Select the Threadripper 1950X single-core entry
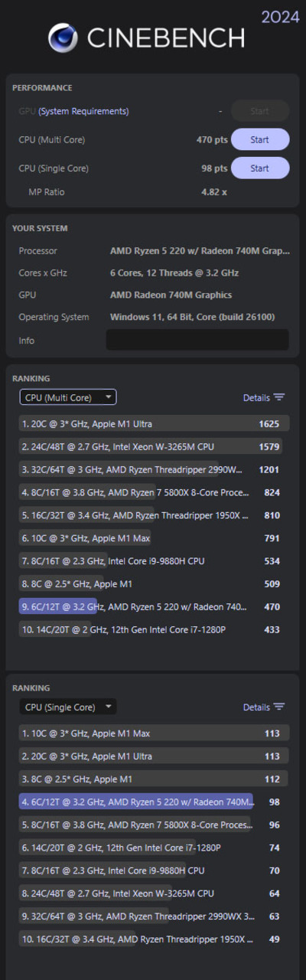This screenshot has height=980, width=306. pos(155,939)
